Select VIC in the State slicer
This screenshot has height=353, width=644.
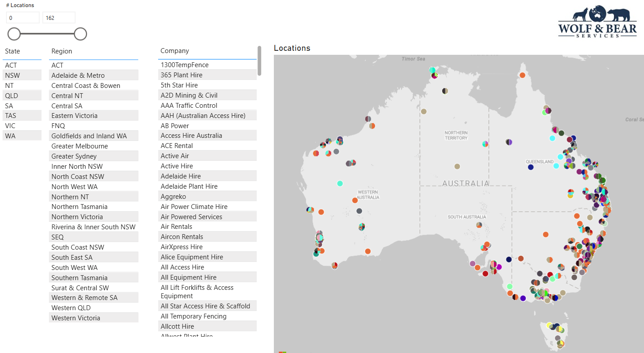click(x=22, y=126)
